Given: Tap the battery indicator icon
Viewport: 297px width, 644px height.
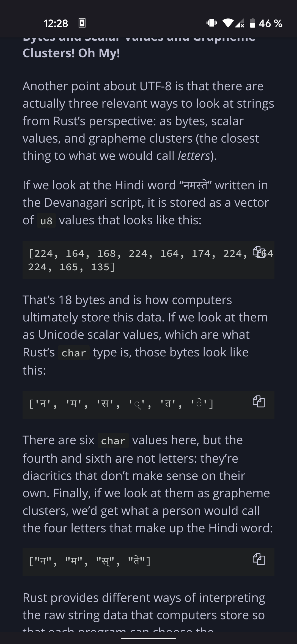Looking at the screenshot, I should pyautogui.click(x=252, y=23).
